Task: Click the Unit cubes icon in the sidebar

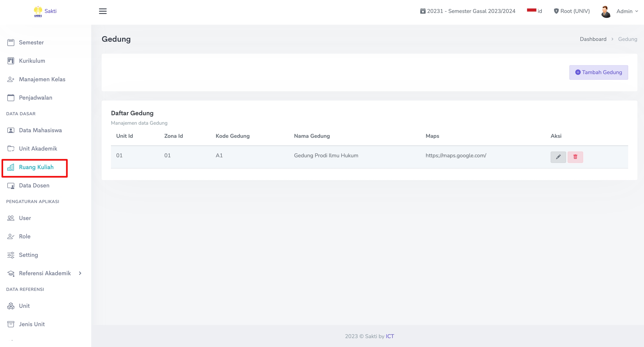Action: pyautogui.click(x=11, y=306)
